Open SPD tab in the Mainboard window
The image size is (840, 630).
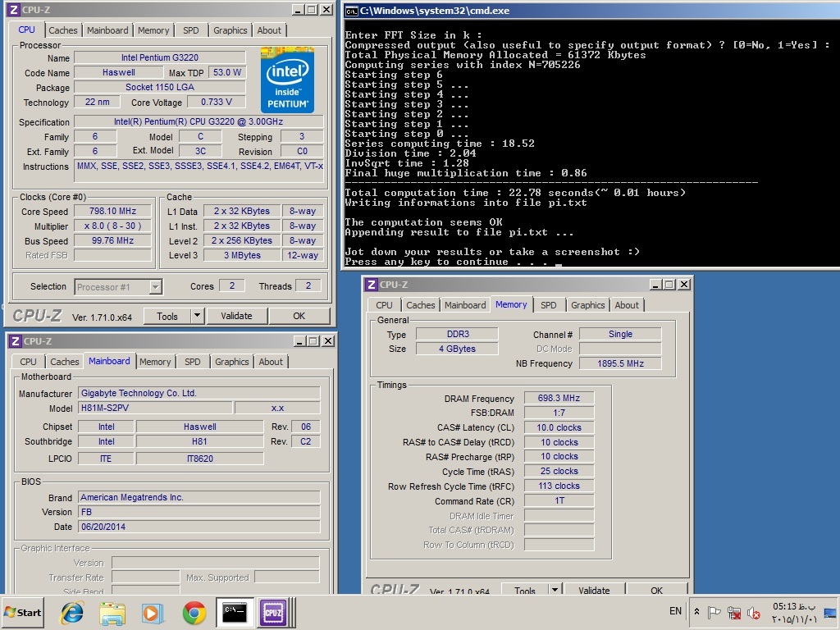click(192, 362)
